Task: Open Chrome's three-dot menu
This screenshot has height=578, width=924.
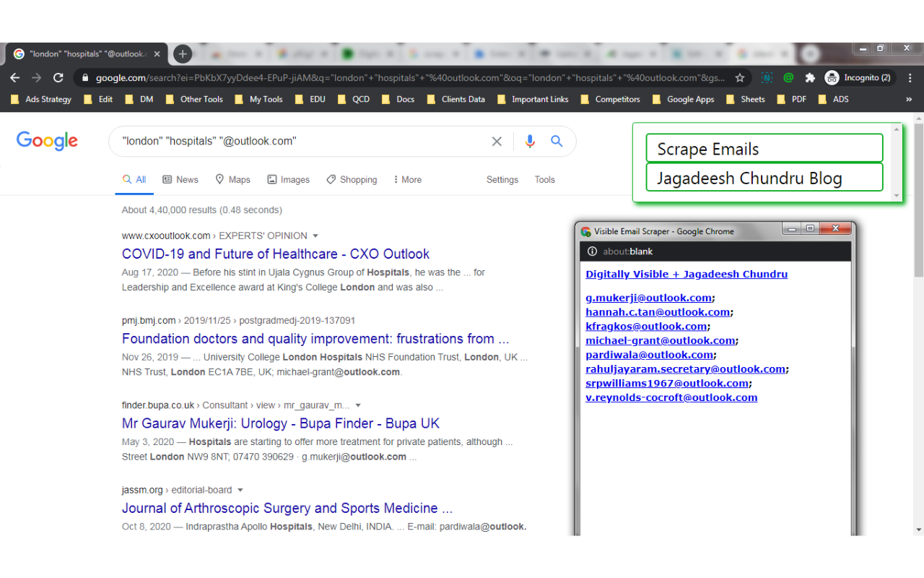Action: (x=910, y=77)
